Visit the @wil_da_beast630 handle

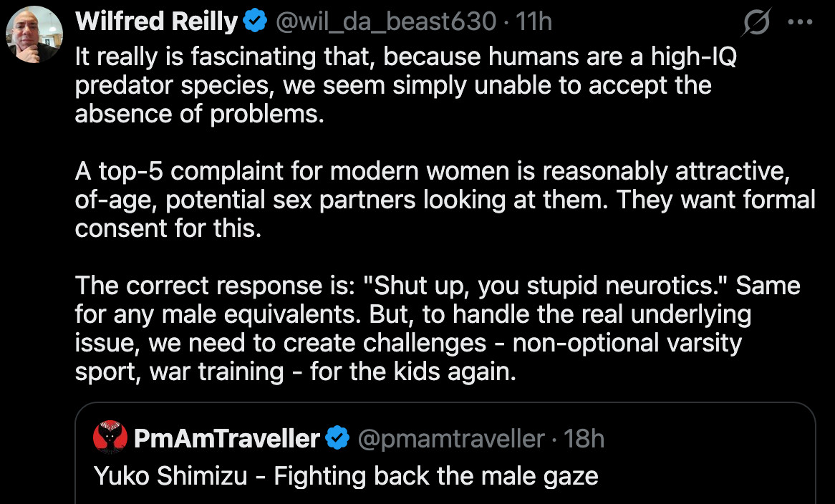[x=385, y=22]
